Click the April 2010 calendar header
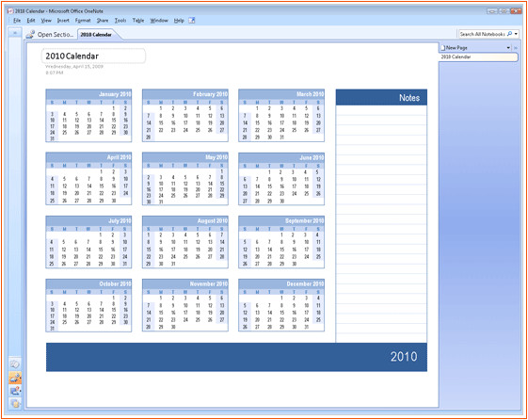Image resolution: width=528 pixels, height=420 pixels. pyautogui.click(x=88, y=157)
